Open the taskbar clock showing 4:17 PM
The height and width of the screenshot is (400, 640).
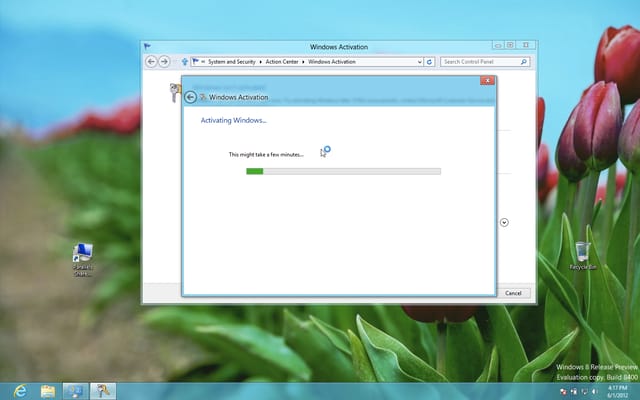618,391
